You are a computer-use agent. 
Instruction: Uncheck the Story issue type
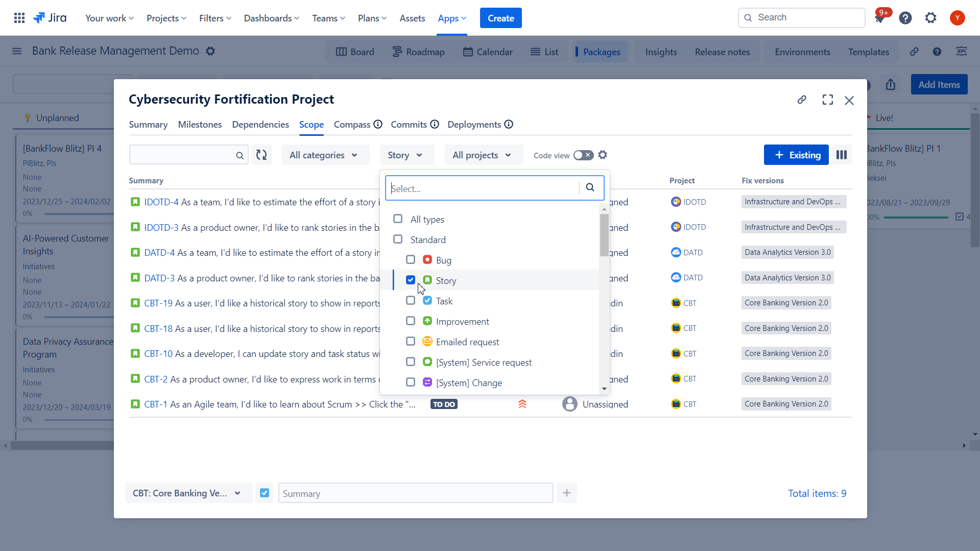click(x=410, y=280)
